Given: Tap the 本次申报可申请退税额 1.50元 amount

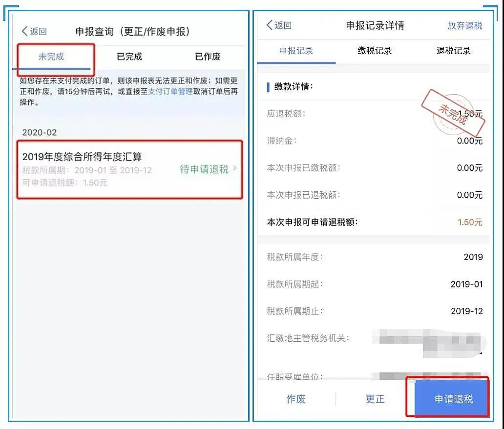Looking at the screenshot, I should click(x=470, y=222).
